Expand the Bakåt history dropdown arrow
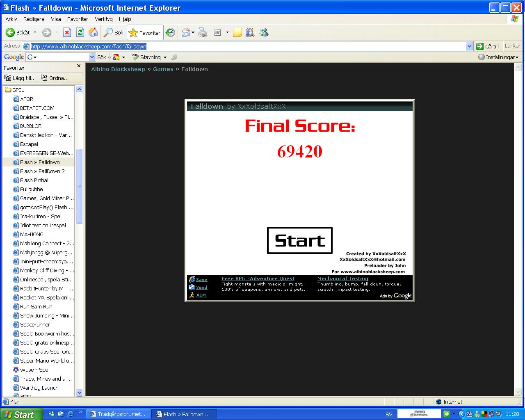Image resolution: width=525 pixels, height=420 pixels. pos(35,32)
